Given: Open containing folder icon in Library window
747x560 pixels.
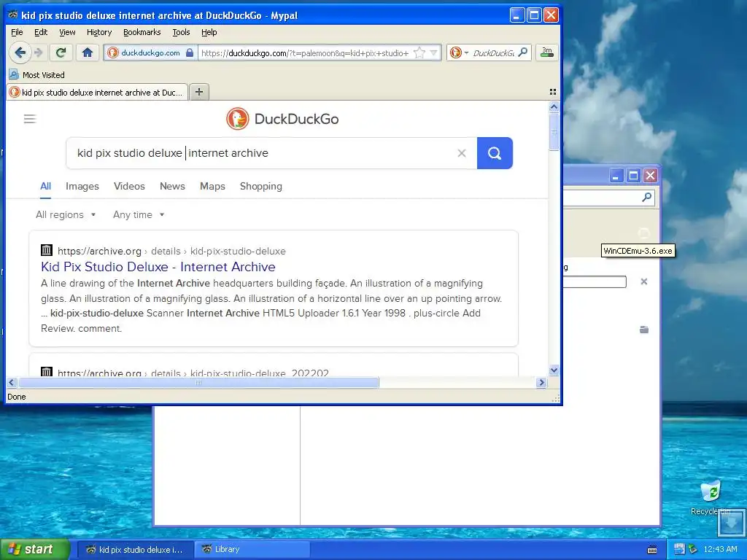Looking at the screenshot, I should (x=643, y=330).
